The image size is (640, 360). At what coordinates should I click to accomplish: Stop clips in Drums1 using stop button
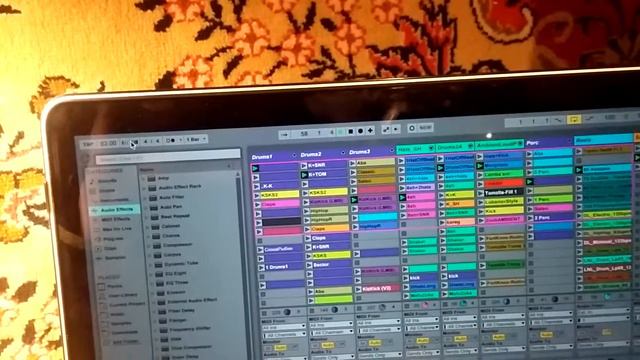click(264, 313)
